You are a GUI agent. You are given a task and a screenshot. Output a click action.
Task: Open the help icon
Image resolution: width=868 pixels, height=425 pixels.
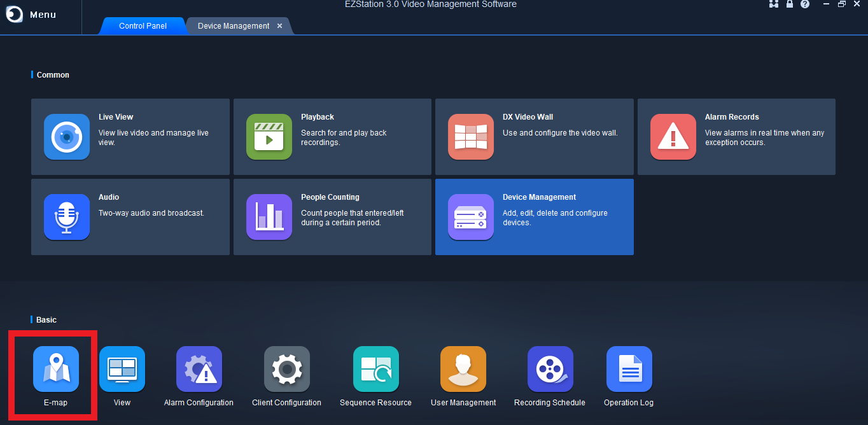[x=805, y=4]
